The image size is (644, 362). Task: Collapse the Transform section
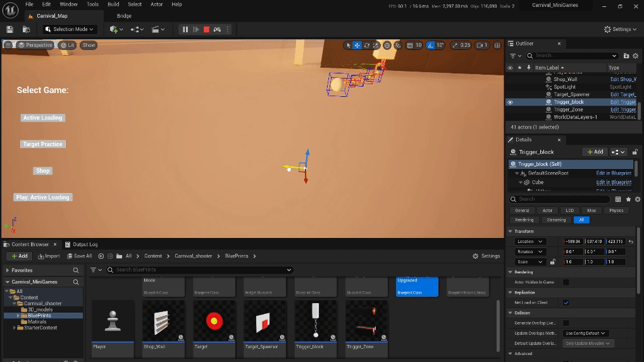click(511, 231)
